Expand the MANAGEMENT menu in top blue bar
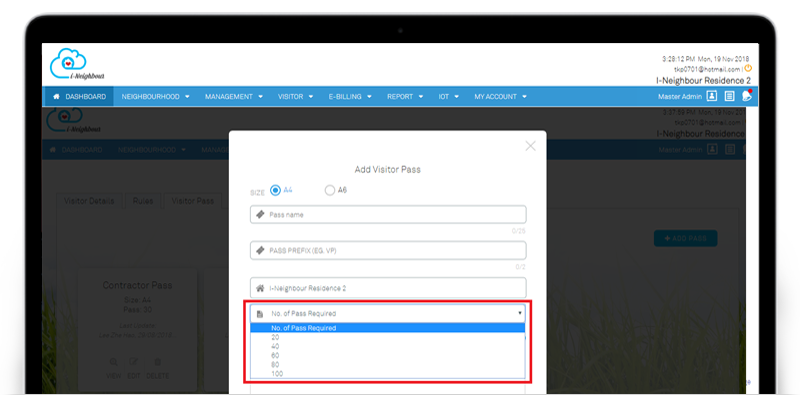The height and width of the screenshot is (395, 800). click(x=234, y=96)
